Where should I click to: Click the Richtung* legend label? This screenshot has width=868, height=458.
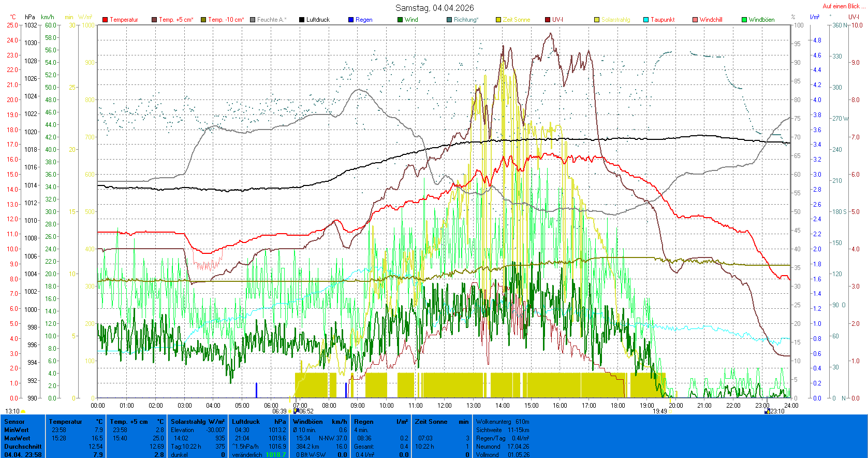pyautogui.click(x=466, y=20)
